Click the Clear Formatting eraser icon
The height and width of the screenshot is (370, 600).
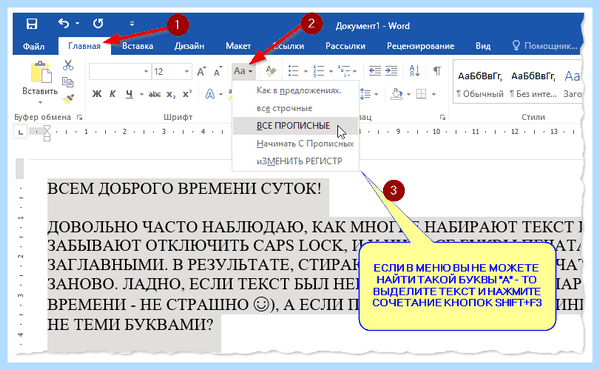coord(271,71)
